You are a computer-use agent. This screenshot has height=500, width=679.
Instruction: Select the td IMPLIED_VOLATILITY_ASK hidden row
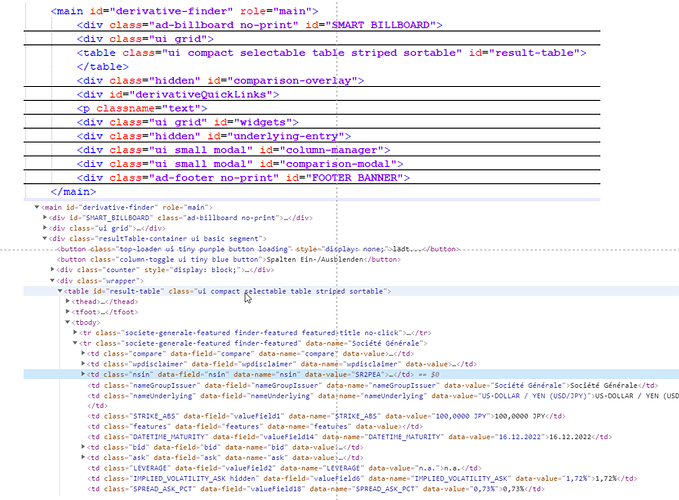click(362, 478)
